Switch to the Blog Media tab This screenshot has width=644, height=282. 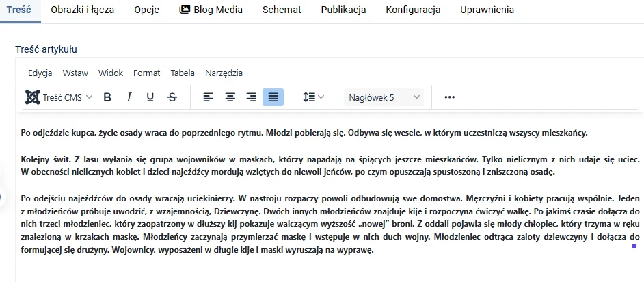pyautogui.click(x=211, y=10)
